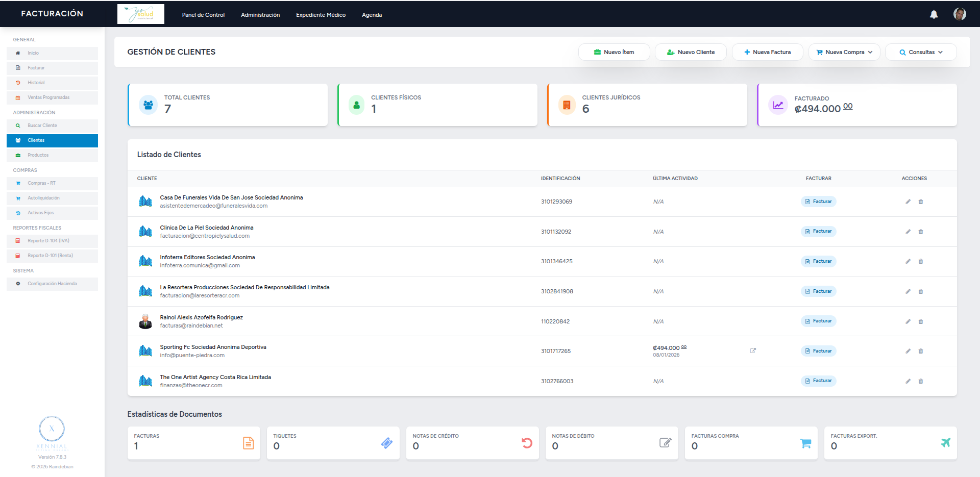This screenshot has height=477, width=980.
Task: Open Configuración Hacienda settings gear
Action: coord(18,283)
